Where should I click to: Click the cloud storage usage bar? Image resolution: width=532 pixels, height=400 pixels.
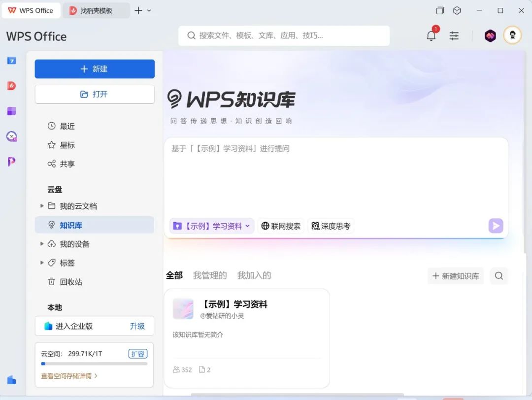point(94,364)
